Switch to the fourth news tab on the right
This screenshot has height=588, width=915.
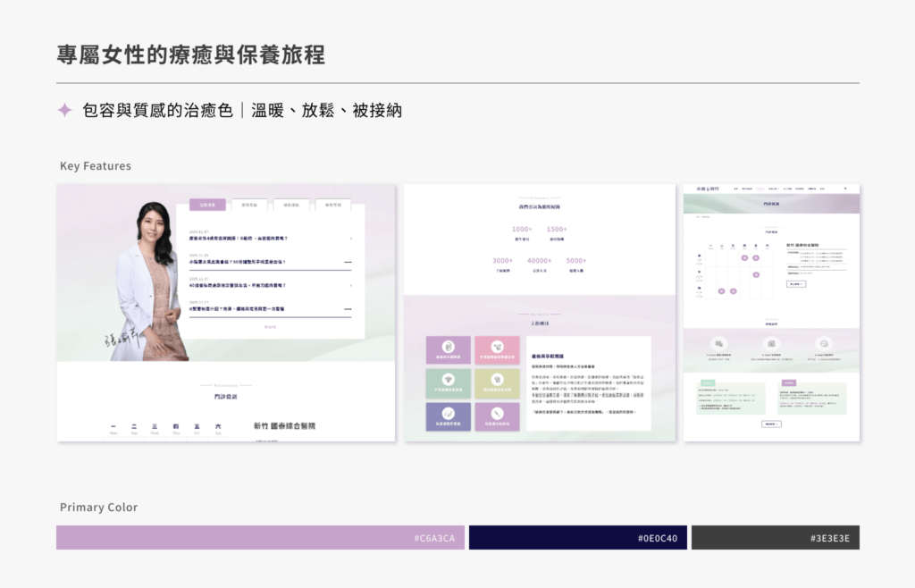point(333,205)
